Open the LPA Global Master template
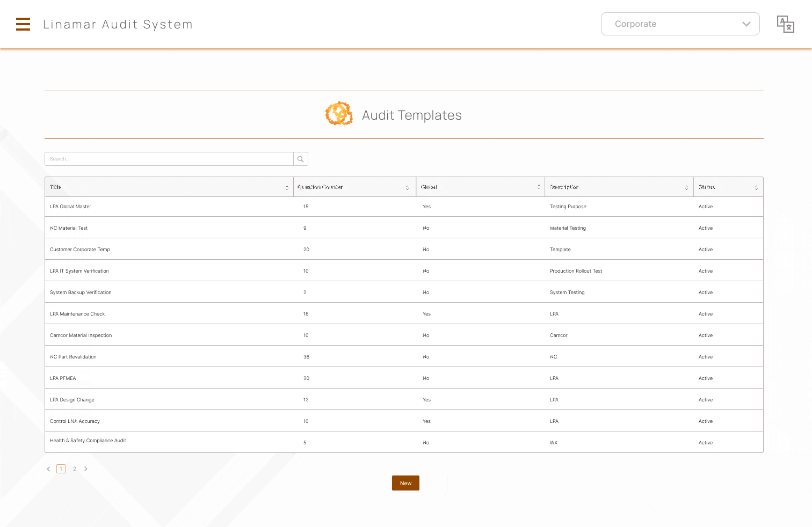 (x=70, y=207)
